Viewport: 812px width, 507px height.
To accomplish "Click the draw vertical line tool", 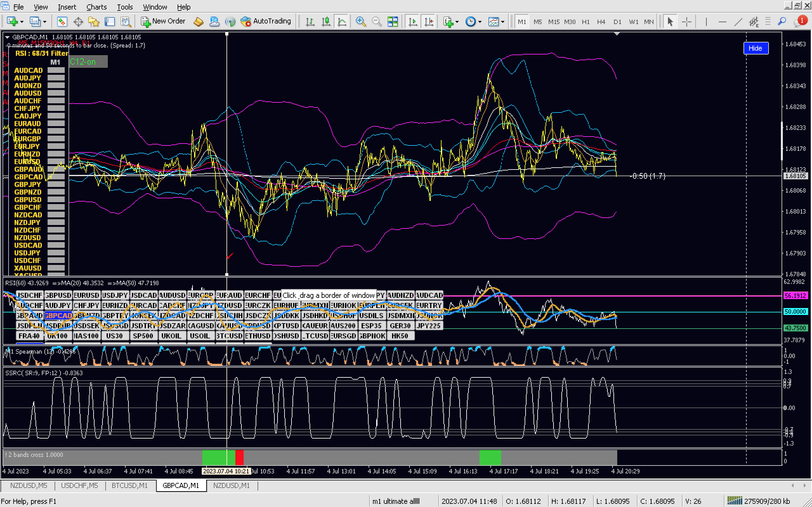I will [706, 22].
